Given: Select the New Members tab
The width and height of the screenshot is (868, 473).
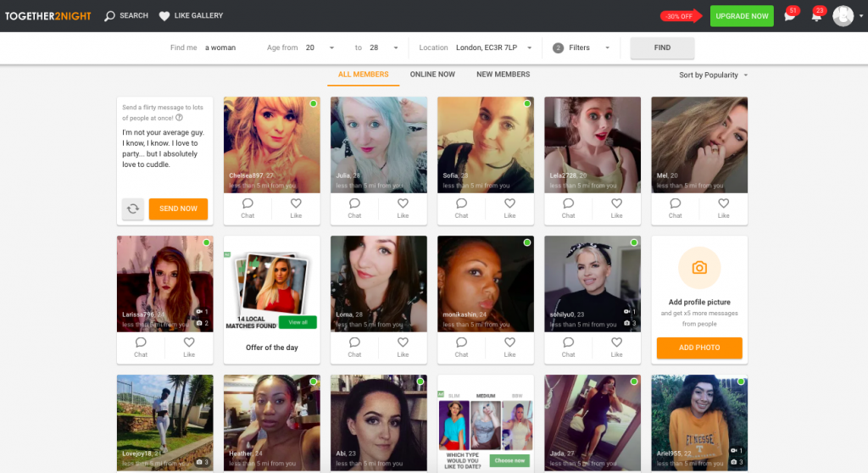Looking at the screenshot, I should click(x=503, y=75).
